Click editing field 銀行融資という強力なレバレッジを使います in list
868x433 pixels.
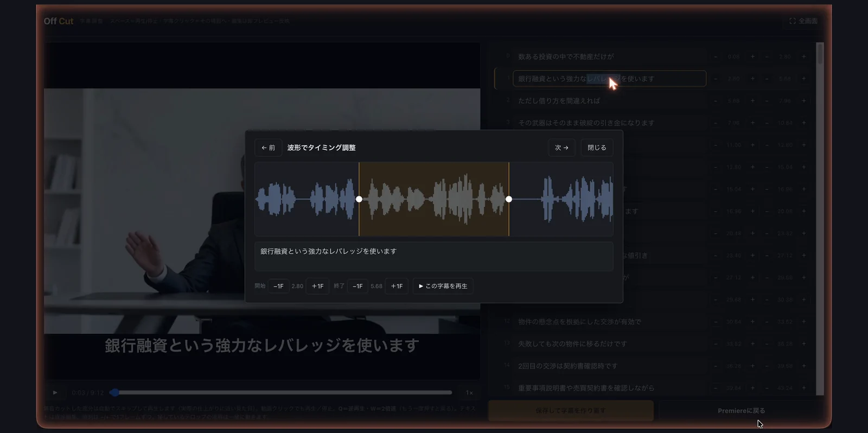pos(609,79)
